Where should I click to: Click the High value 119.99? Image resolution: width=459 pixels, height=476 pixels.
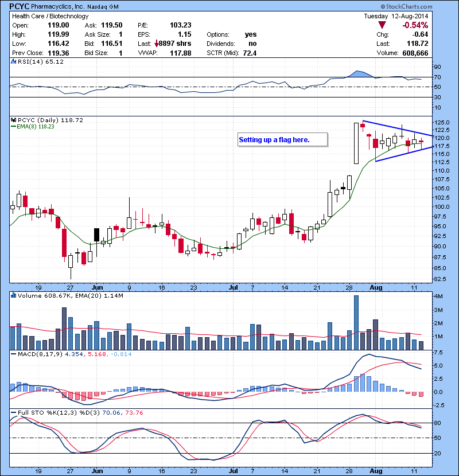pos(59,34)
